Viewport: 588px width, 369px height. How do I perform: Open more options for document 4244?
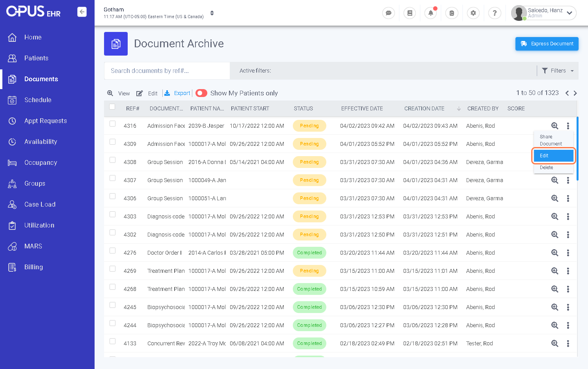(568, 325)
